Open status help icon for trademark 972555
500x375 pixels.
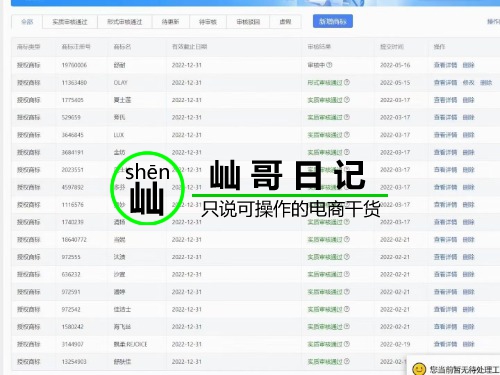click(x=347, y=257)
